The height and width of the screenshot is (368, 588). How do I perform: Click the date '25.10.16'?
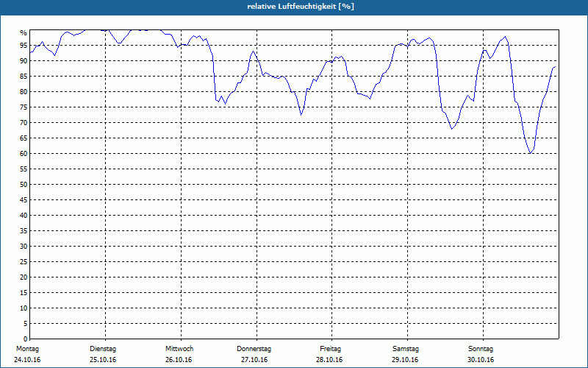coord(103,360)
